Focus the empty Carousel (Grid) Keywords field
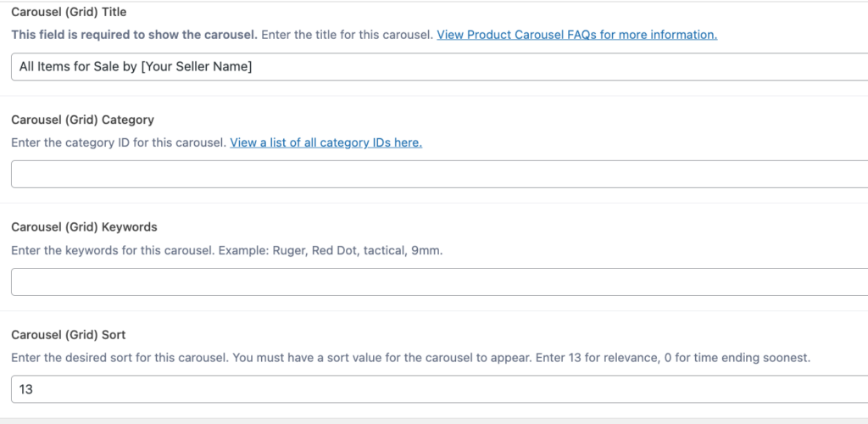The height and width of the screenshot is (424, 868). point(440,282)
